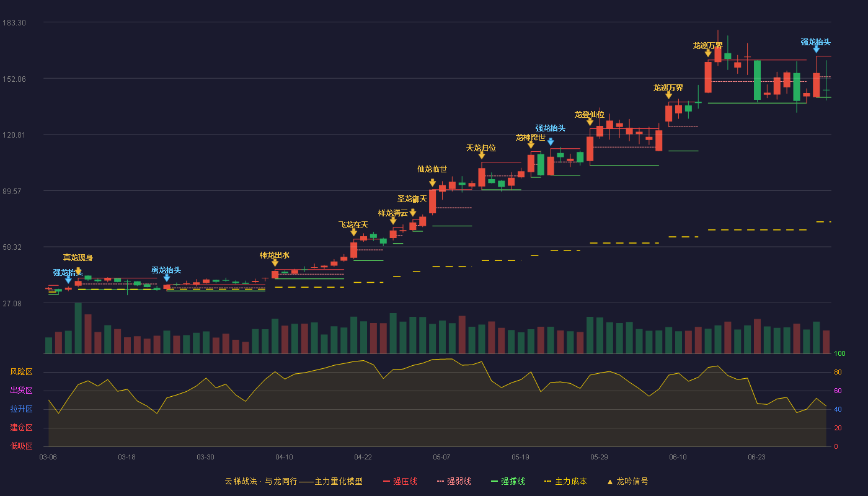Click the 龙登仙位 signal label text
Viewport: 868px width, 496px height.
click(x=590, y=115)
